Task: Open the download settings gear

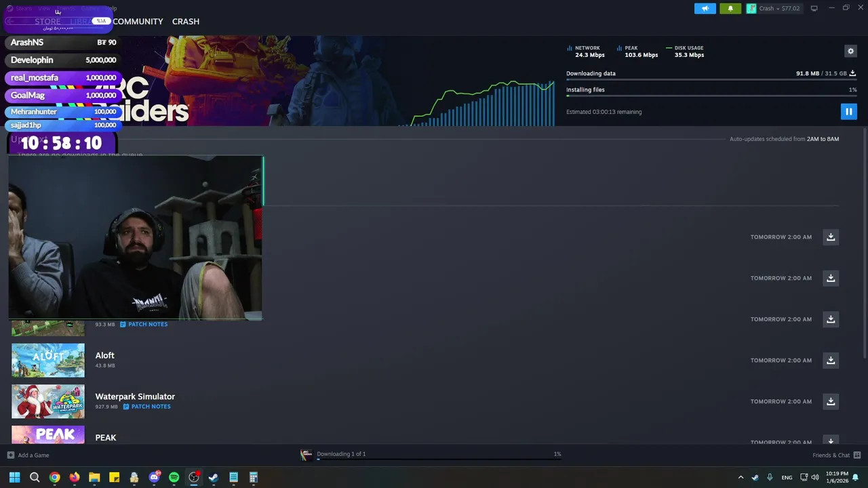Action: (850, 51)
